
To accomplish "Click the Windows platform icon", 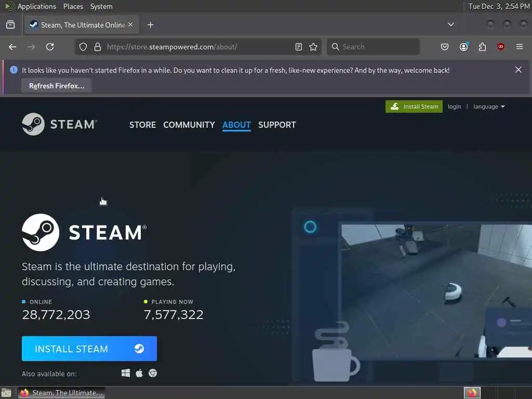I will (126, 373).
